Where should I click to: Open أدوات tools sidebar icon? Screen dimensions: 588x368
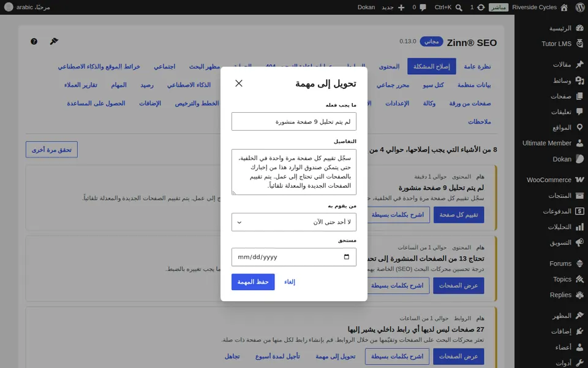click(580, 362)
